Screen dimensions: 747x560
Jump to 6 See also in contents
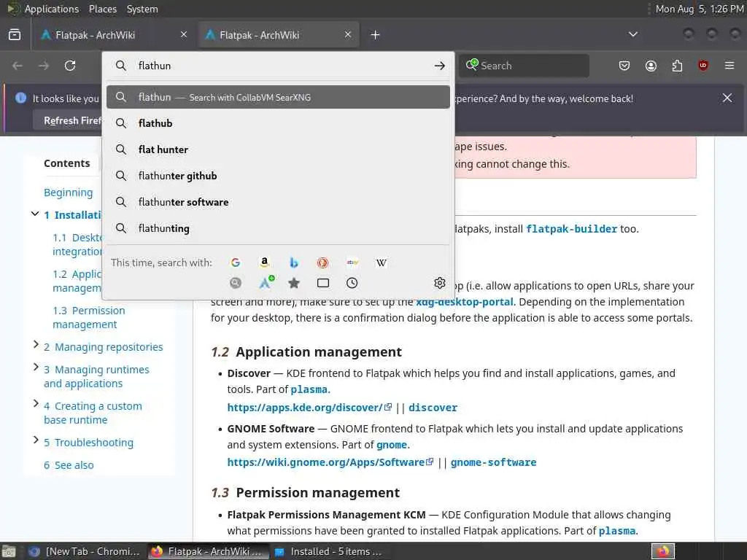point(69,465)
